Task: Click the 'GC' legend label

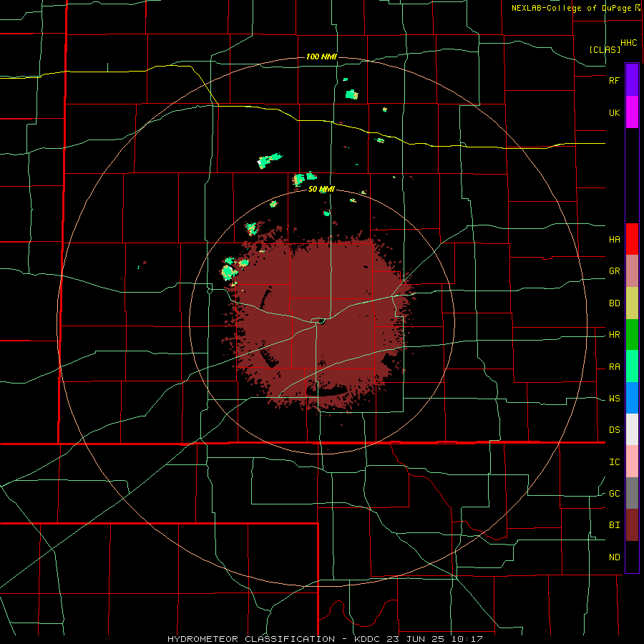Action: pos(614,494)
